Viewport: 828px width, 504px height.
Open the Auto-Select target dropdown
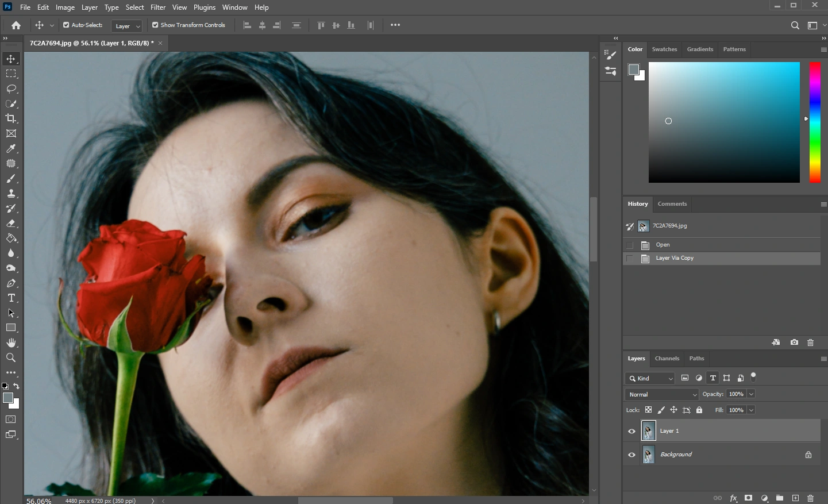pyautogui.click(x=127, y=25)
